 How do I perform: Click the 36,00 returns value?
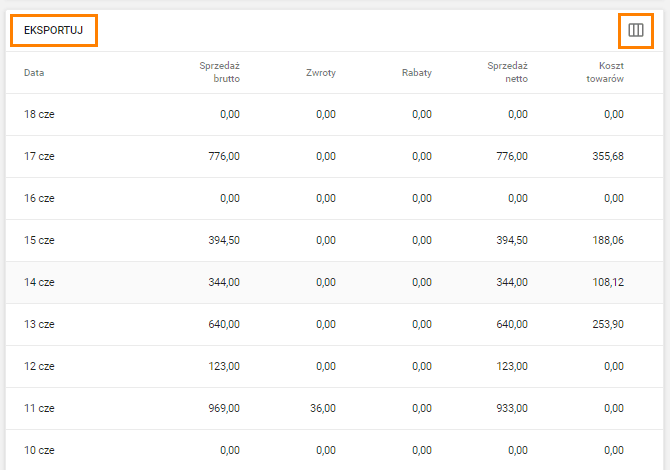point(322,409)
